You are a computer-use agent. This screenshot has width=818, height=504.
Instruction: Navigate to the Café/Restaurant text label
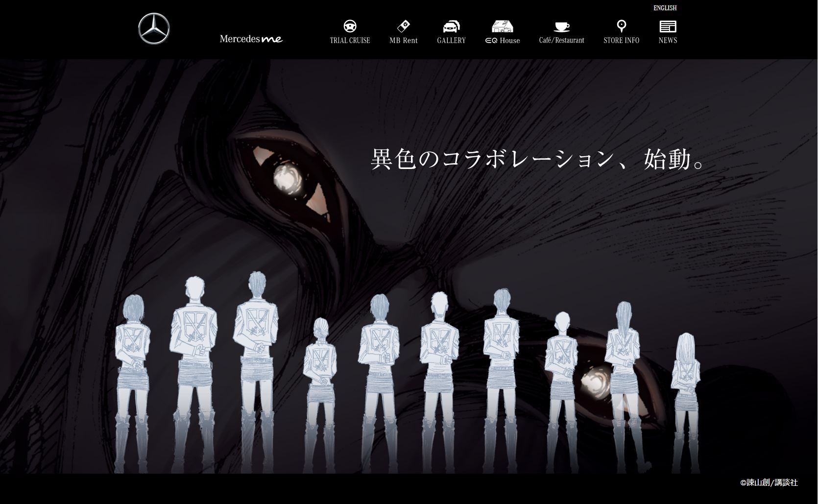pos(561,41)
